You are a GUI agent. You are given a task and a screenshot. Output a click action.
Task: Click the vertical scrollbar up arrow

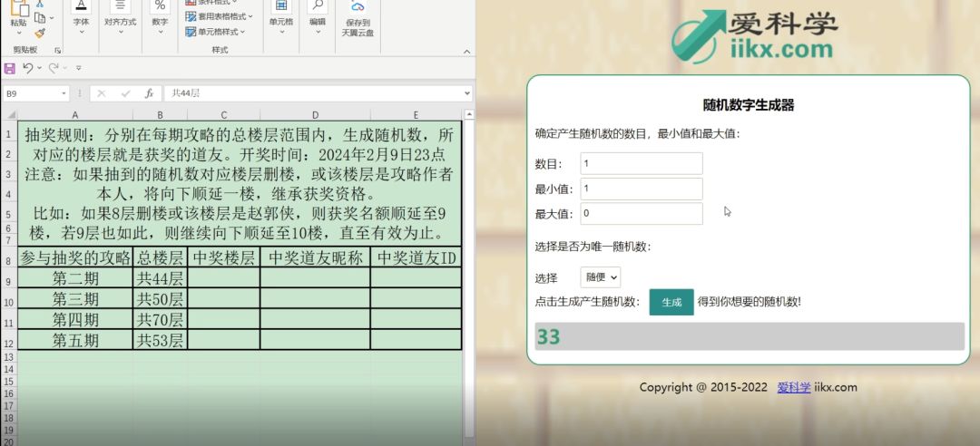tap(469, 115)
